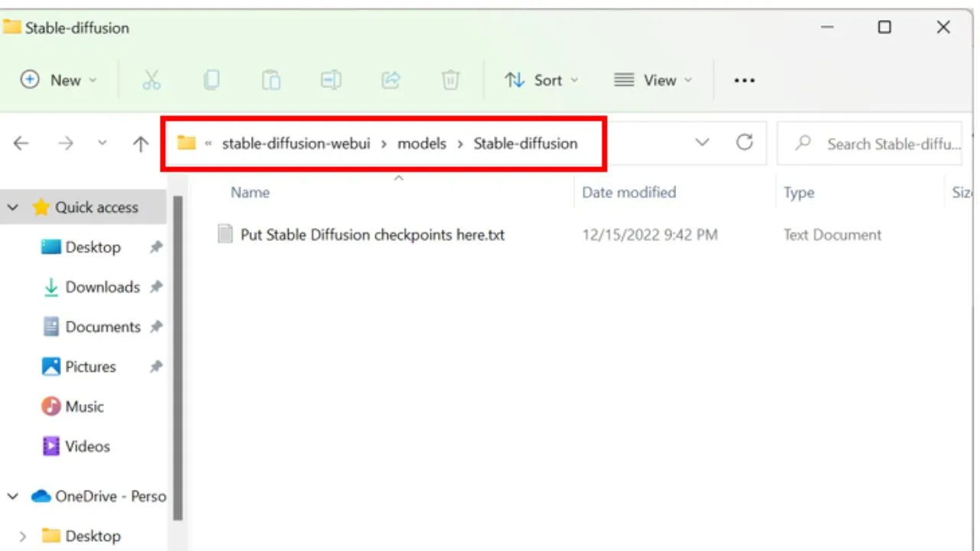Open the Sort options dropdown

tap(542, 80)
